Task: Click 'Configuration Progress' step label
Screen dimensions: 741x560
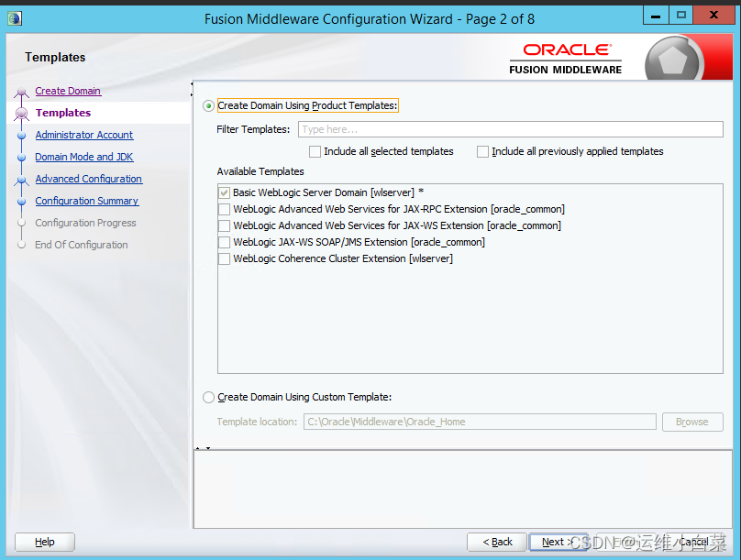Action: click(85, 223)
